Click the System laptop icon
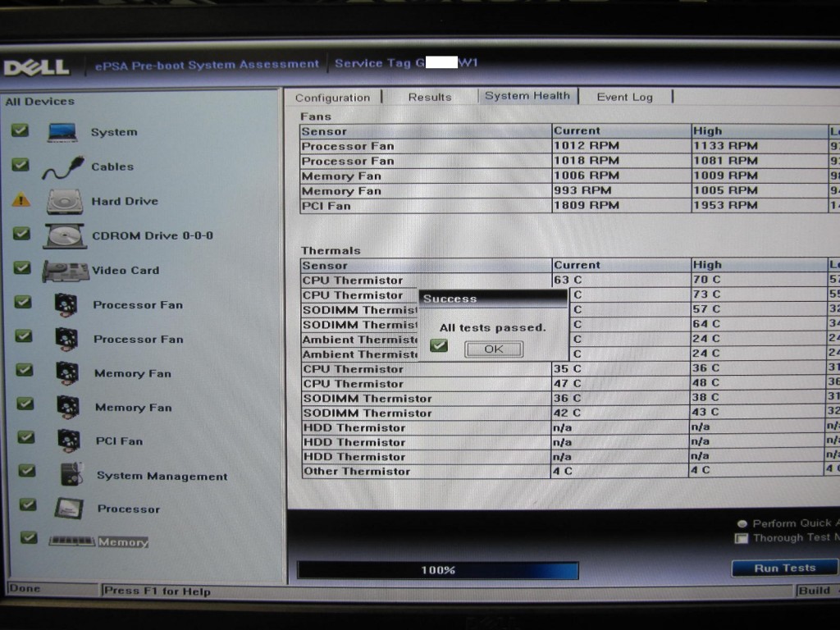The width and height of the screenshot is (840, 630). 62,132
